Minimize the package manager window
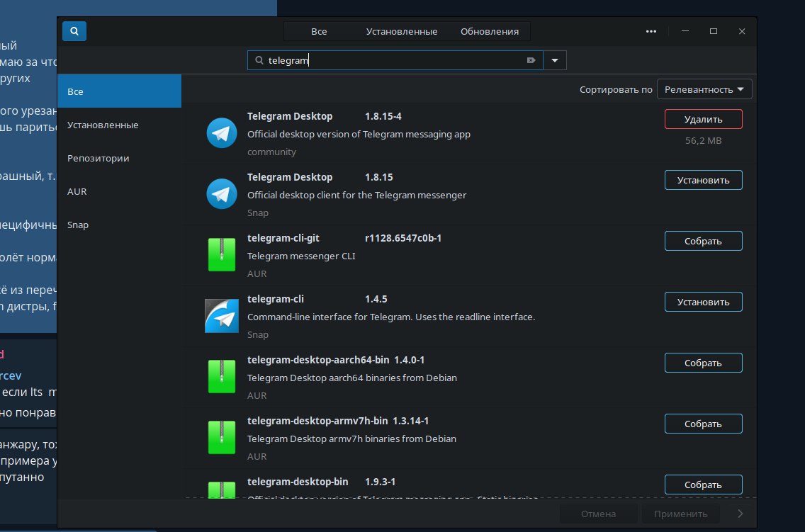Screen dimensions: 805x532 click(x=685, y=31)
